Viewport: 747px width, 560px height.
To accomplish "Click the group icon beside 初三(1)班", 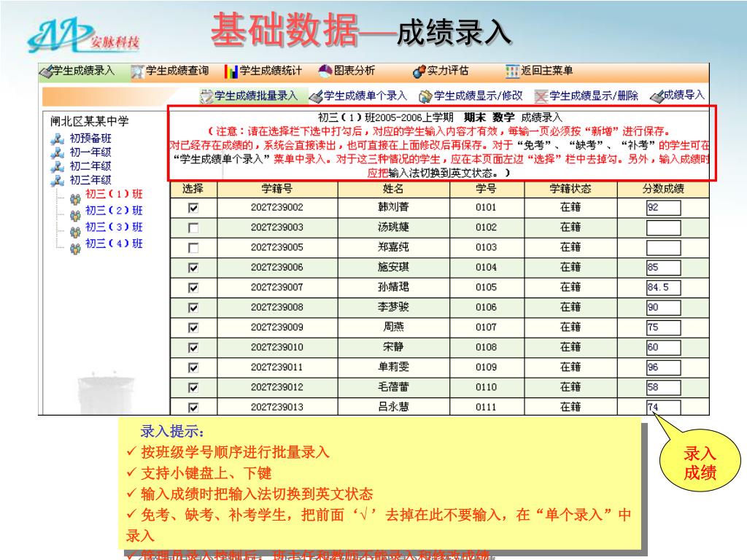I will point(75,198).
